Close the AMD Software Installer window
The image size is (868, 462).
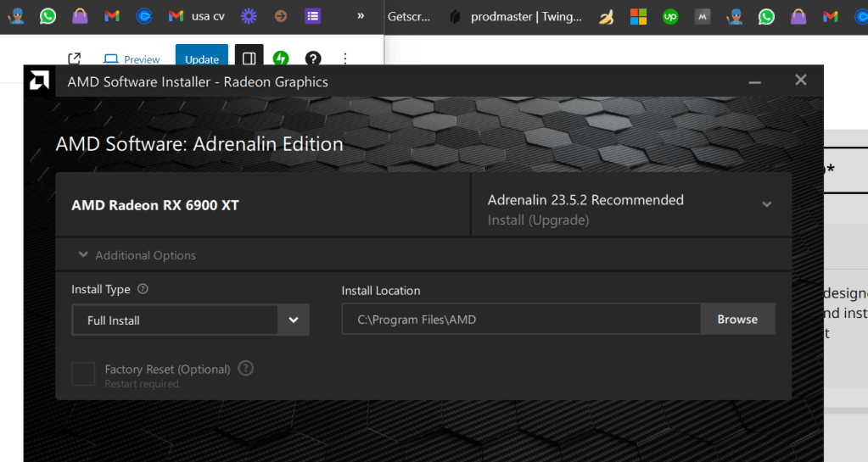click(800, 81)
